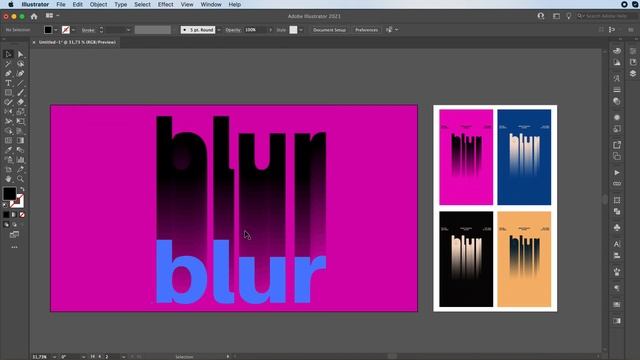Select the Blend tool

[20, 150]
